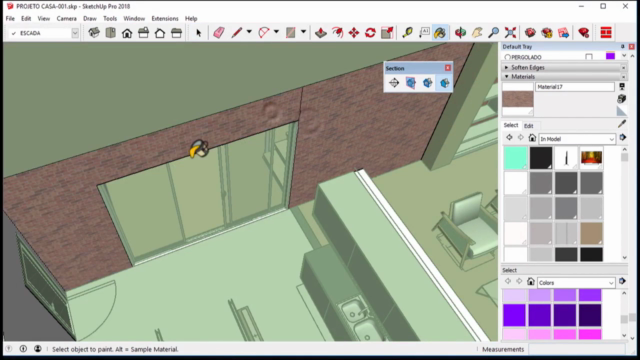Viewport: 640px width, 360px height.
Task: Pick the tan brown material swatch
Action: 591,233
